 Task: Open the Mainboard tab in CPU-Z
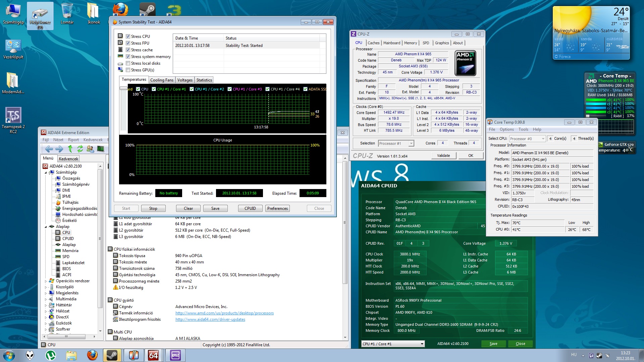coord(392,43)
